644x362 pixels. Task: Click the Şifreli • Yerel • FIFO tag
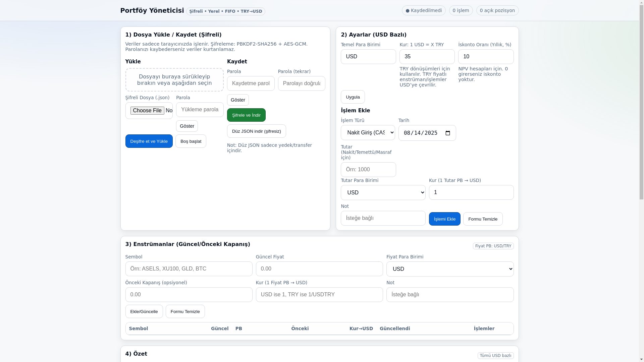(226, 11)
